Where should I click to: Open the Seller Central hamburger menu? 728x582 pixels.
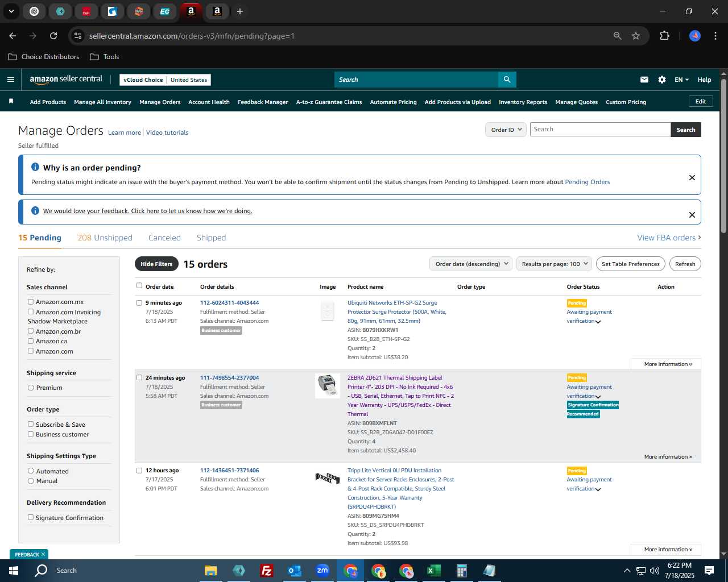(x=11, y=80)
